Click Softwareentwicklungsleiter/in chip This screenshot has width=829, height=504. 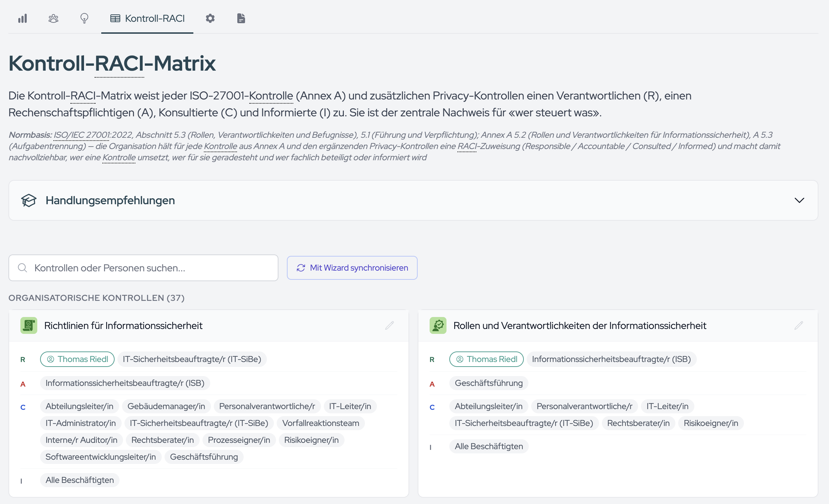pyautogui.click(x=101, y=457)
